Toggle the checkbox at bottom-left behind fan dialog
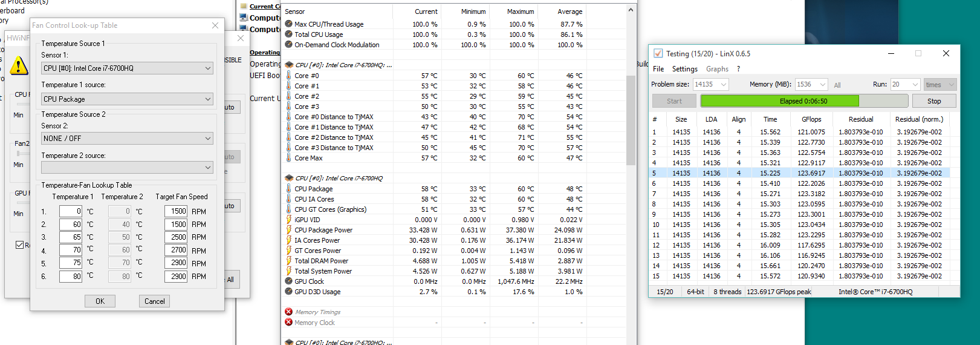The height and width of the screenshot is (345, 980). [20, 245]
